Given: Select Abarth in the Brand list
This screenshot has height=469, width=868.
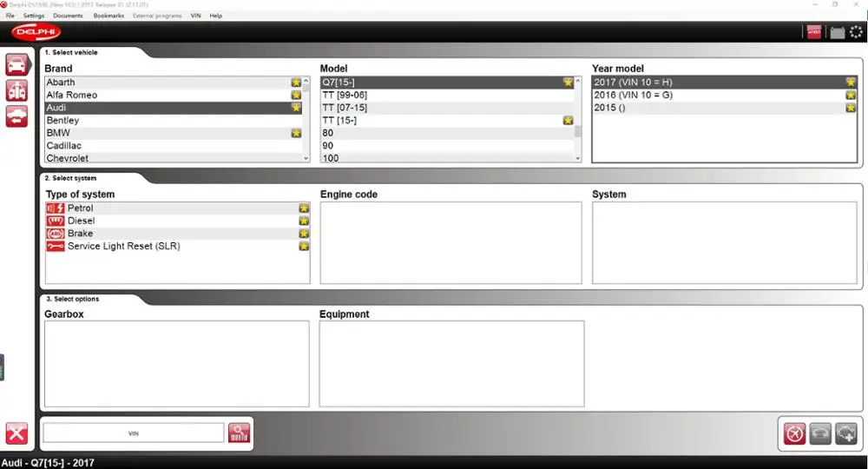Looking at the screenshot, I should (x=174, y=83).
